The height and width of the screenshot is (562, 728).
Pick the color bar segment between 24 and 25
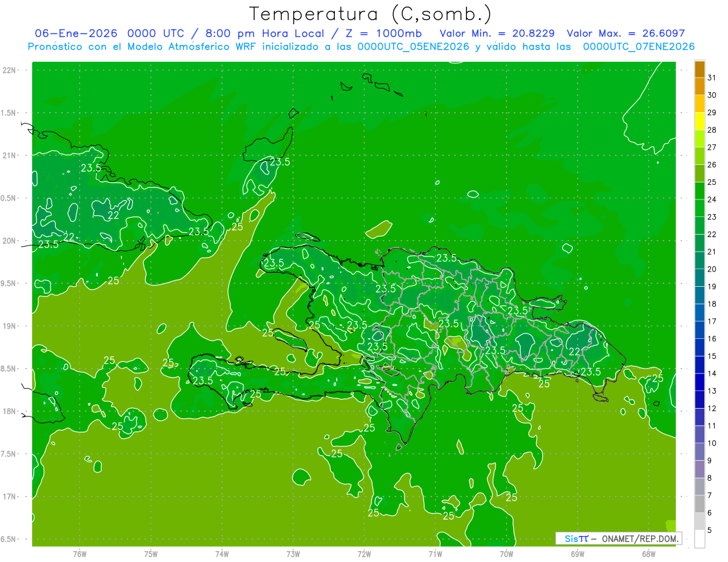pos(699,190)
